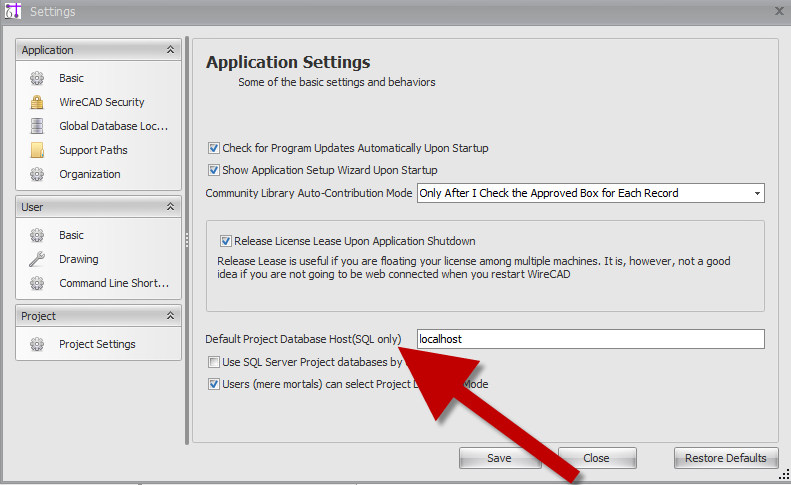Toggle Show Application Setup Wizard Upon Startup
This screenshot has height=485, width=791.
pos(214,170)
